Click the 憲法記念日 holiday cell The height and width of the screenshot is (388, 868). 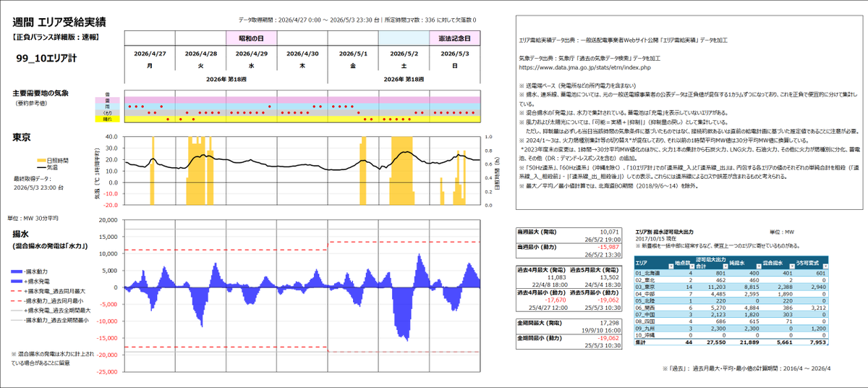(x=454, y=38)
